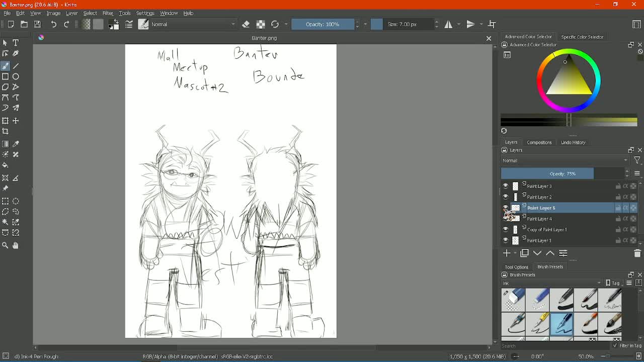Hide Paint Layer 1
Screen dimensions: 644x362
tap(506, 240)
